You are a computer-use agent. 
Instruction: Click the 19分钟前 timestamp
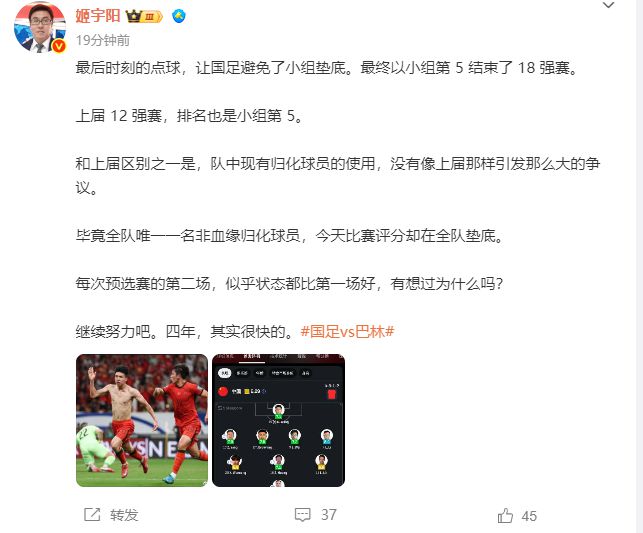pos(103,40)
